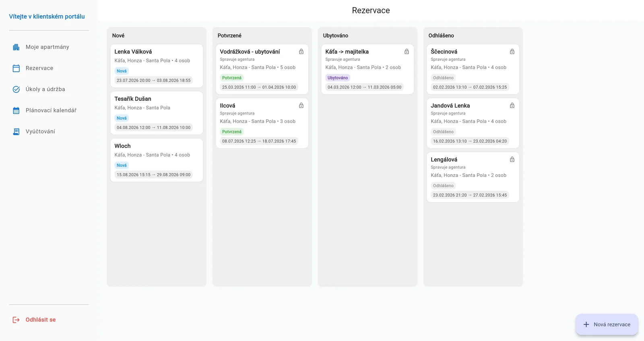The height and width of the screenshot is (341, 644).
Task: Open the Ščecinová reservation title
Action: [444, 52]
